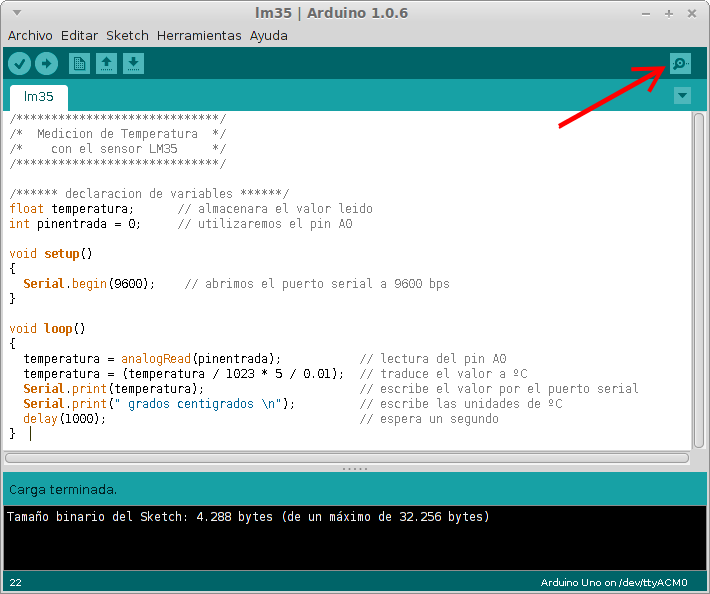Image resolution: width=710 pixels, height=594 pixels.
Task: Click the delay(1000) statement
Action: 64,419
